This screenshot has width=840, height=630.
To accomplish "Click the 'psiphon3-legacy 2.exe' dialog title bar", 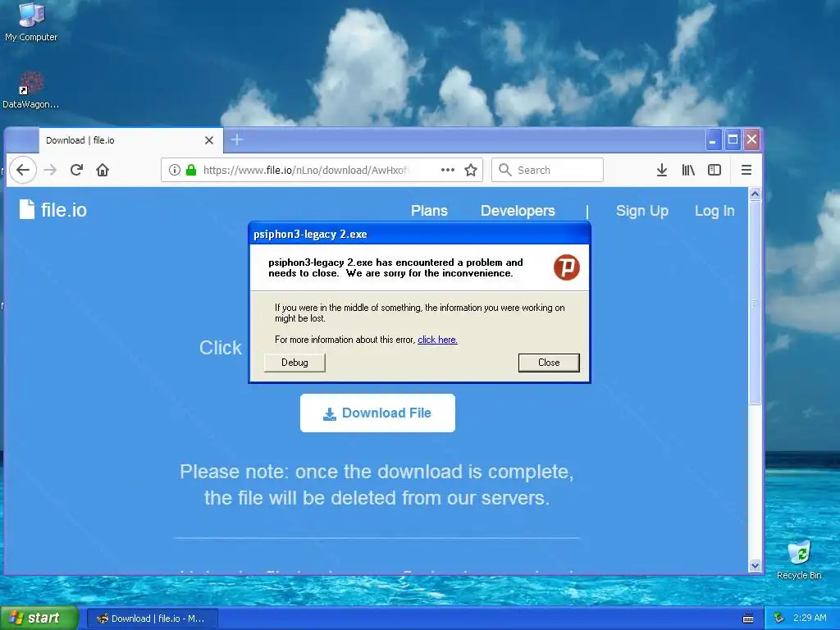I will (x=419, y=234).
